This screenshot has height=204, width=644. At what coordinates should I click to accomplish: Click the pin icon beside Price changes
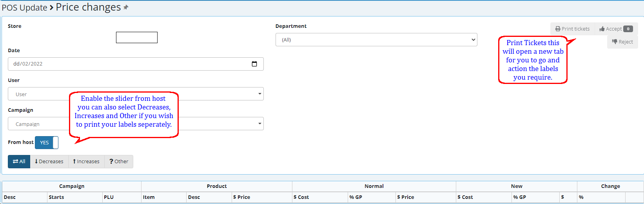click(x=126, y=7)
